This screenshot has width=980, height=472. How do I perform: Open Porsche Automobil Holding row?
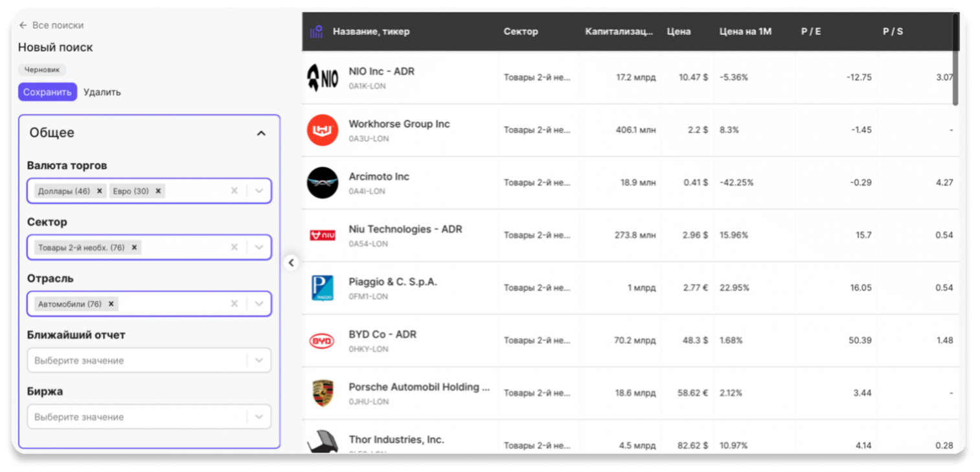click(630, 393)
